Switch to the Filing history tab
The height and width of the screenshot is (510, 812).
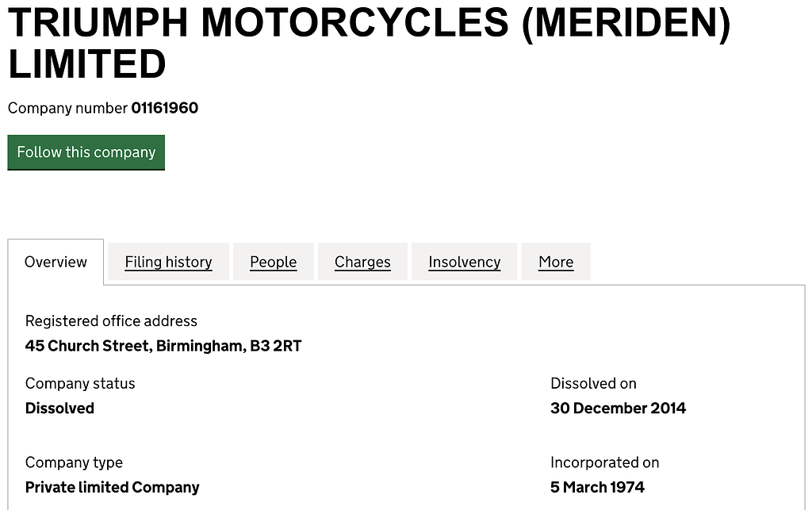[x=168, y=262]
